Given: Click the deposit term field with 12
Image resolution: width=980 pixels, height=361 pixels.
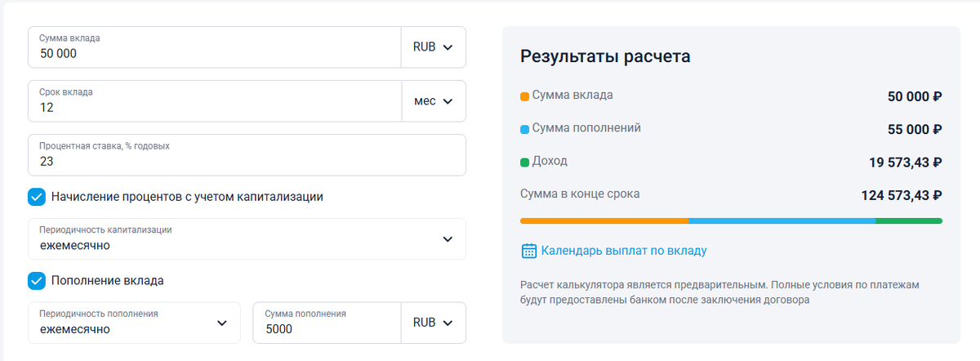Looking at the screenshot, I should point(214,107).
